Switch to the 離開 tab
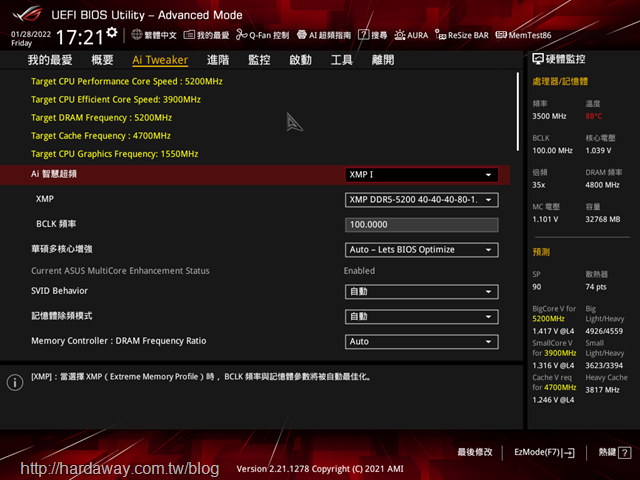This screenshot has height=480, width=640. (383, 60)
